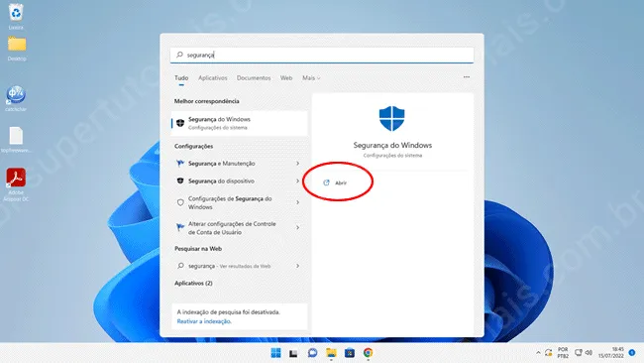Click the large Windows Security shield icon
The width and height of the screenshot is (644, 363).
[391, 118]
